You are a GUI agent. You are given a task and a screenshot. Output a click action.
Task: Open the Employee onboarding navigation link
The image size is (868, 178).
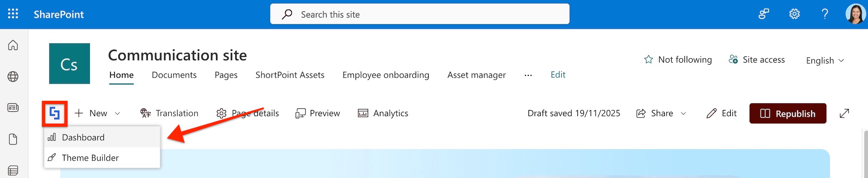coord(386,75)
